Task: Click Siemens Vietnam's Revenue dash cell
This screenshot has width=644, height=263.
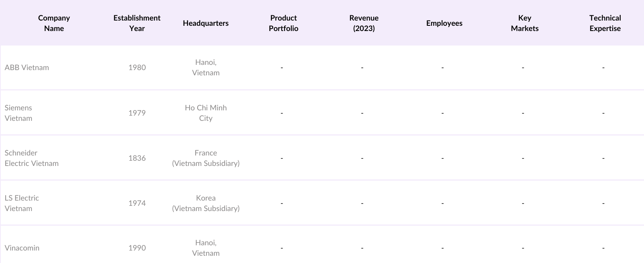Action: click(x=362, y=113)
